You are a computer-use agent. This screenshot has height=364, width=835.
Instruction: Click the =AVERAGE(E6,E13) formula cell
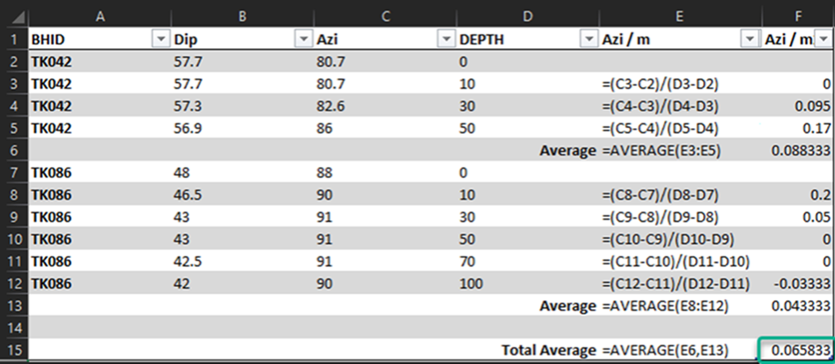(680, 350)
